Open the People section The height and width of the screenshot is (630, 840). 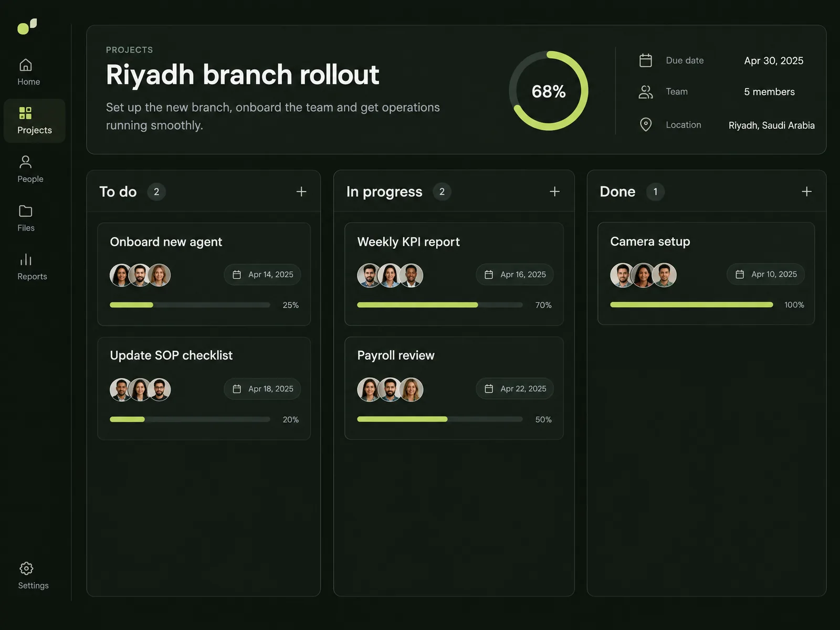pos(30,169)
